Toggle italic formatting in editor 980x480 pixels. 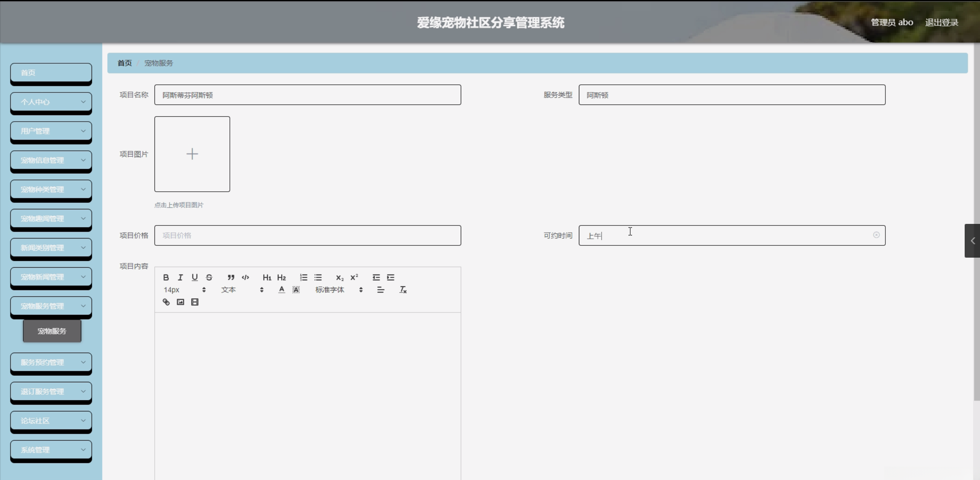point(180,277)
